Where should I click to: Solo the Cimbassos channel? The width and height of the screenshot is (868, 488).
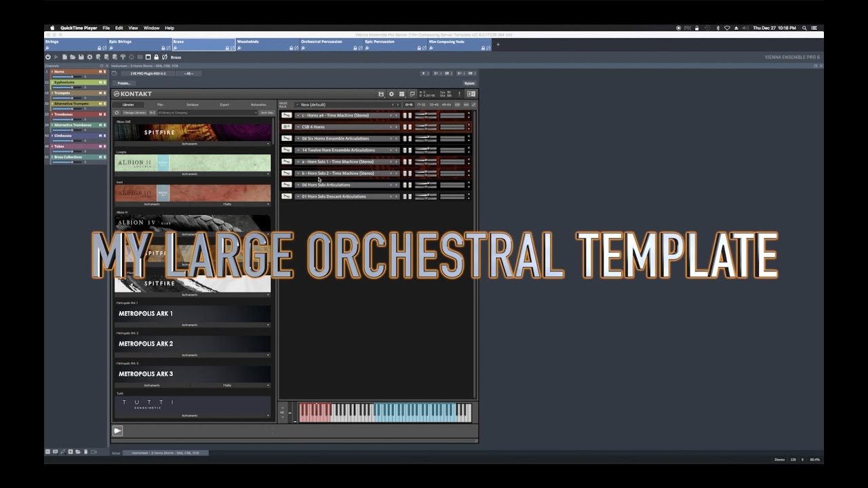point(104,136)
